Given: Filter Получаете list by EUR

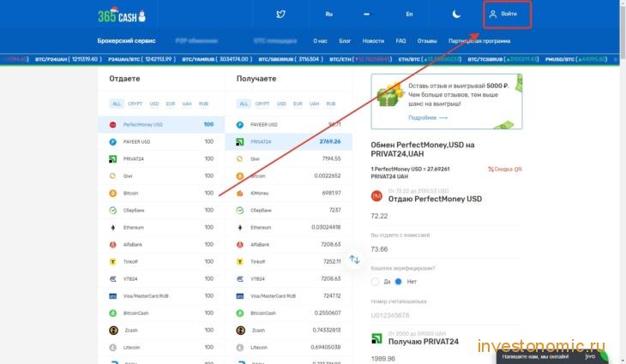Looking at the screenshot, I should tap(298, 104).
